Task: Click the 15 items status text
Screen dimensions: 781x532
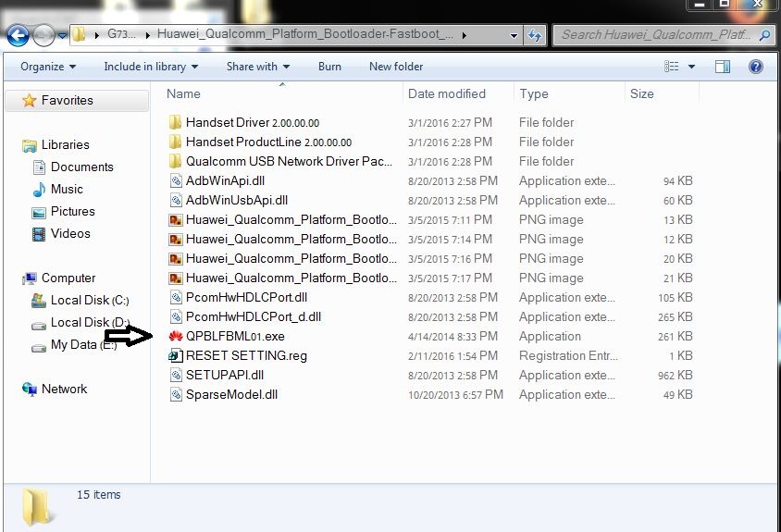Action: click(99, 495)
